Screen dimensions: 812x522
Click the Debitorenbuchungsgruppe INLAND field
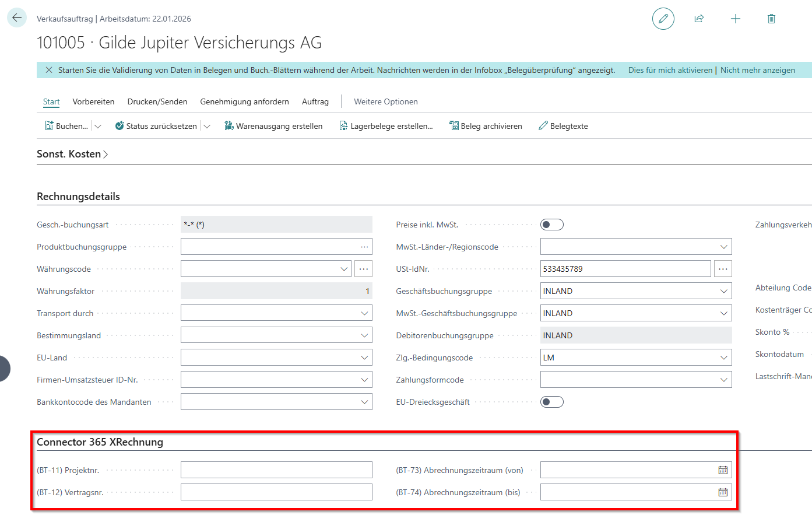click(636, 335)
